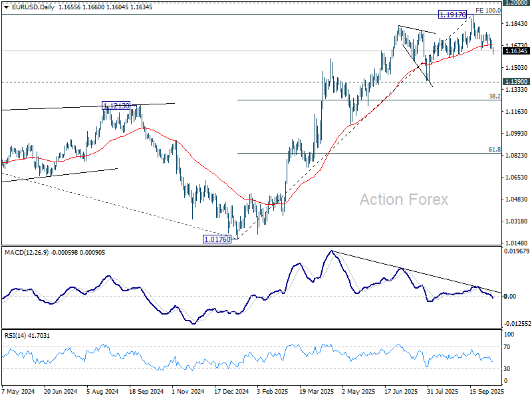
Task: Select the 3 Feb 2025 date marker
Action: [273, 392]
